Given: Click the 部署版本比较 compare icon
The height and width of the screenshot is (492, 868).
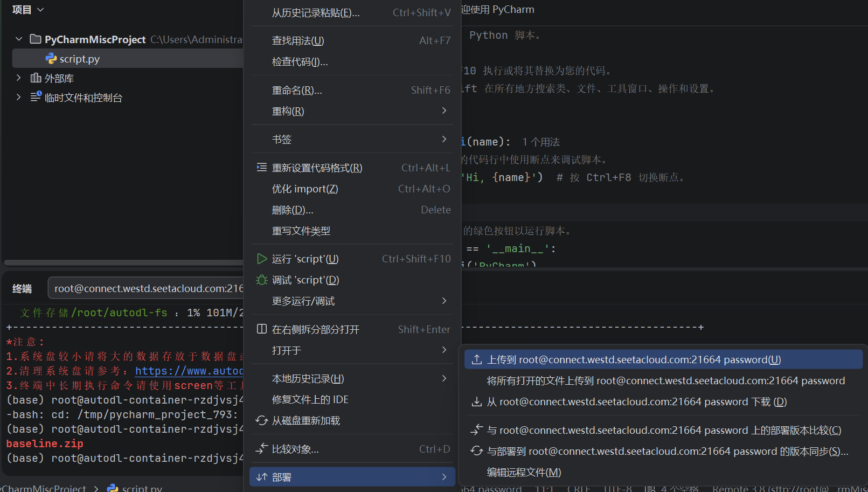Looking at the screenshot, I should (477, 429).
